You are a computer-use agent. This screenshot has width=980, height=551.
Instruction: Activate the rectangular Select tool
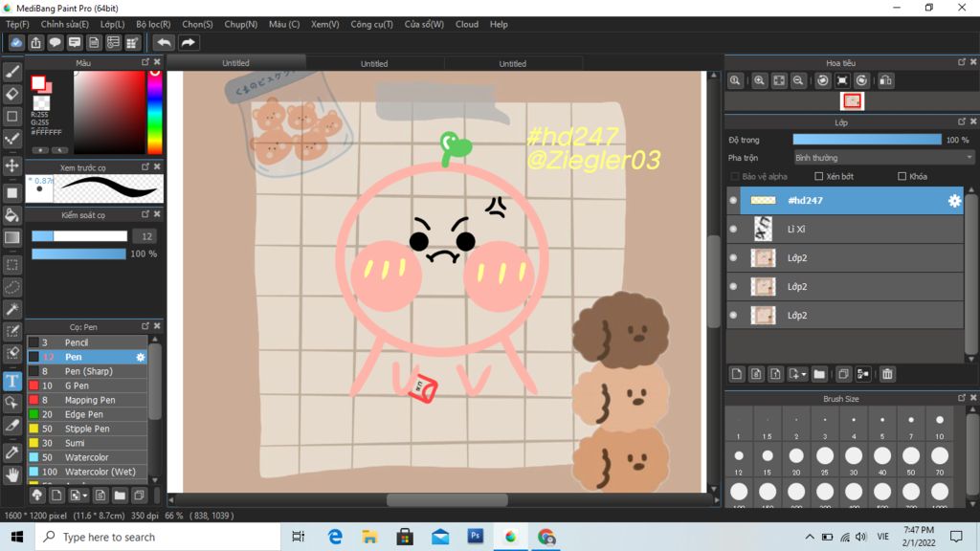click(x=11, y=265)
